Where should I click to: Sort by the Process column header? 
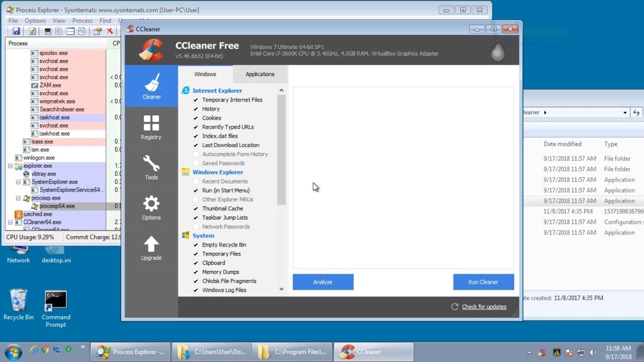[x=56, y=43]
